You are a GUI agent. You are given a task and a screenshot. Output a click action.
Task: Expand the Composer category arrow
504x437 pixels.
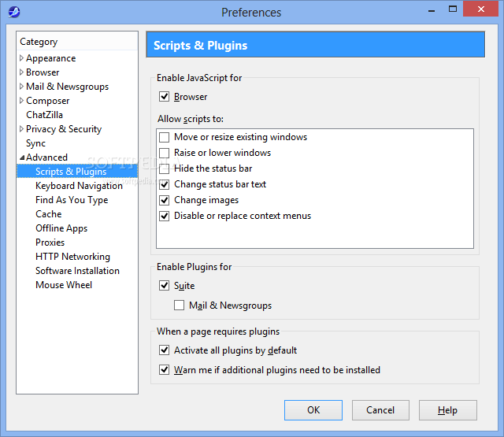tap(21, 101)
